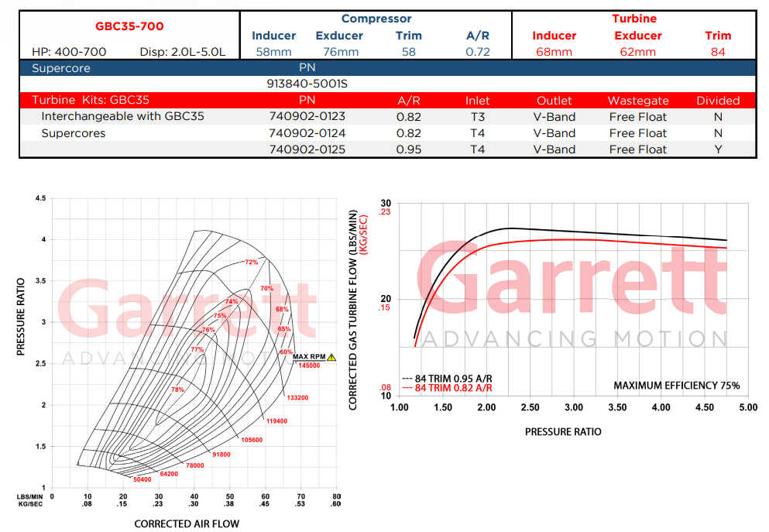Screen dimensions: 769x532
Task: Click Free Float in the 740902-0125 row
Action: 638,149
